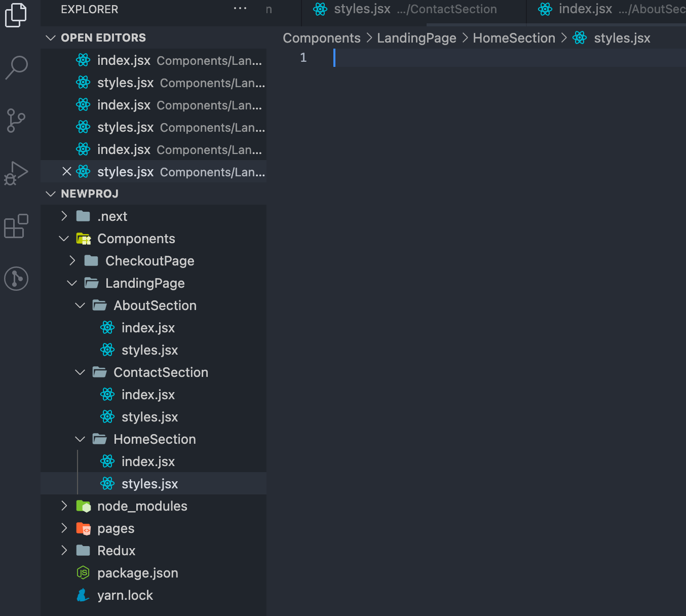Open the Run and Debug view
The width and height of the screenshot is (686, 616).
click(x=16, y=173)
